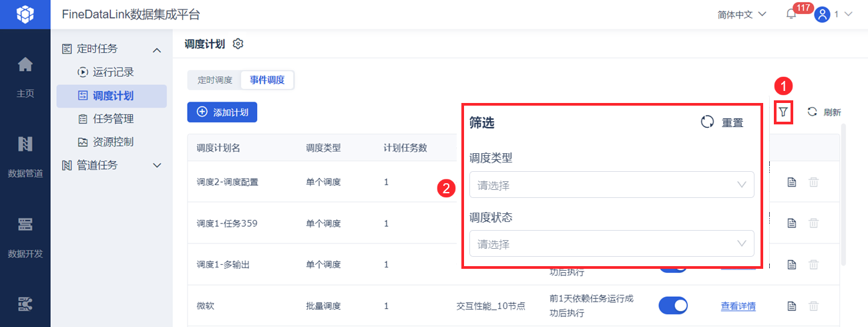Open the notification bell
868x327 pixels.
791,15
